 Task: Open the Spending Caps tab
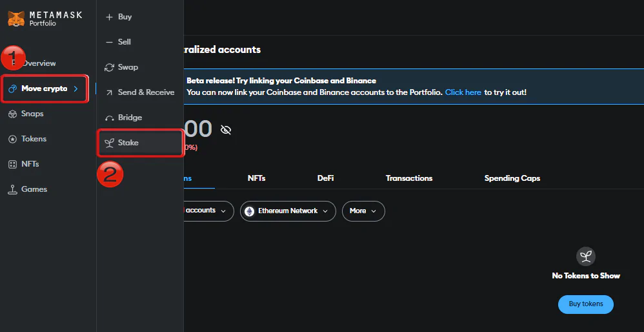pos(512,178)
